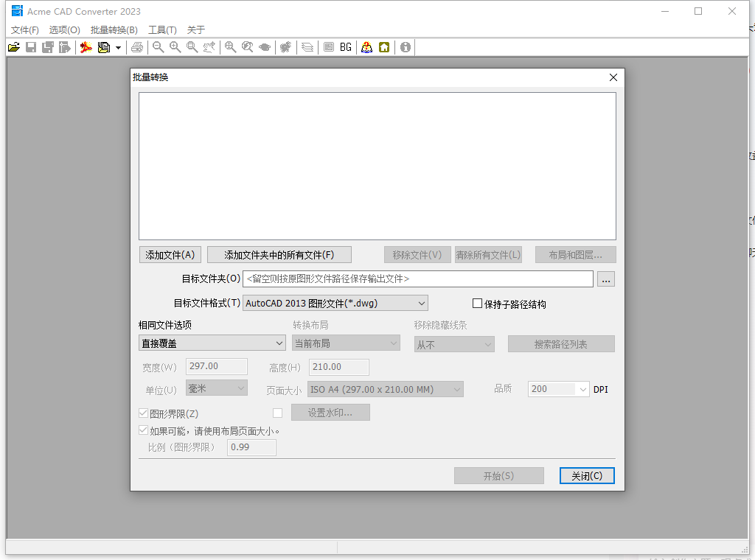Click the grid list toolbar icon

pos(329,47)
